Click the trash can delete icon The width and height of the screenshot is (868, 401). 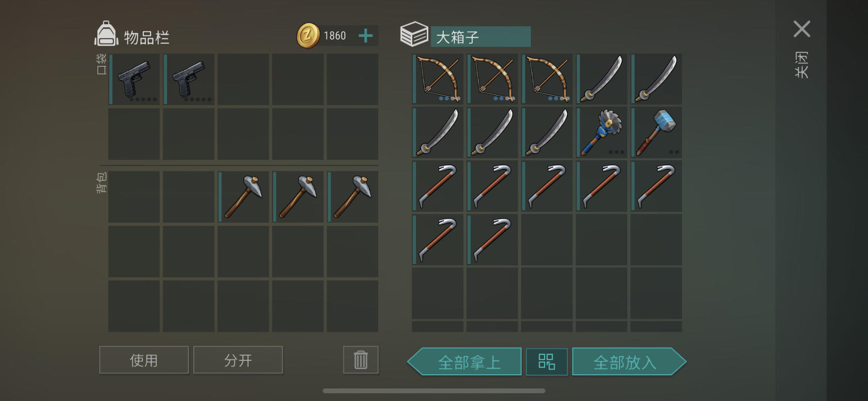tap(361, 360)
